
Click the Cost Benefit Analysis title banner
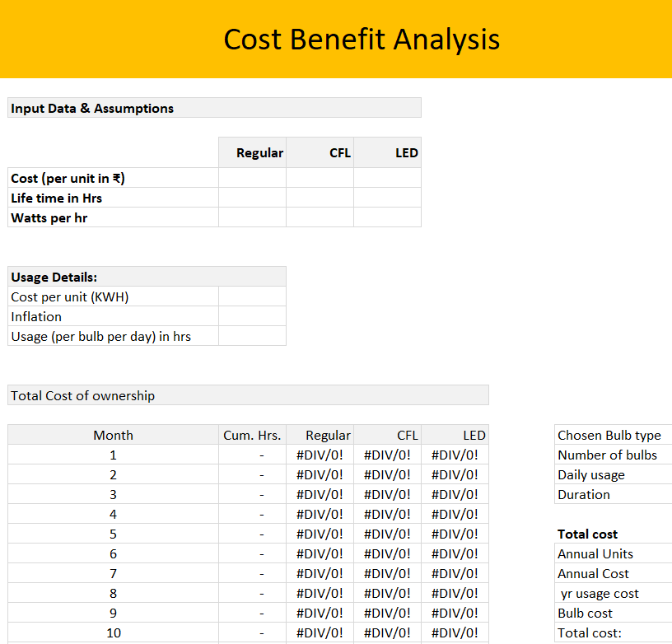click(361, 40)
